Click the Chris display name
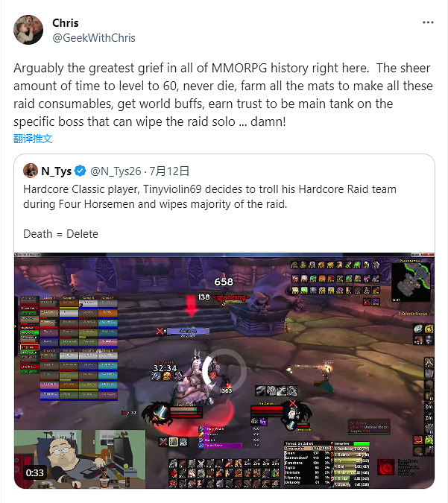The height and width of the screenshot is (503, 448). point(65,23)
